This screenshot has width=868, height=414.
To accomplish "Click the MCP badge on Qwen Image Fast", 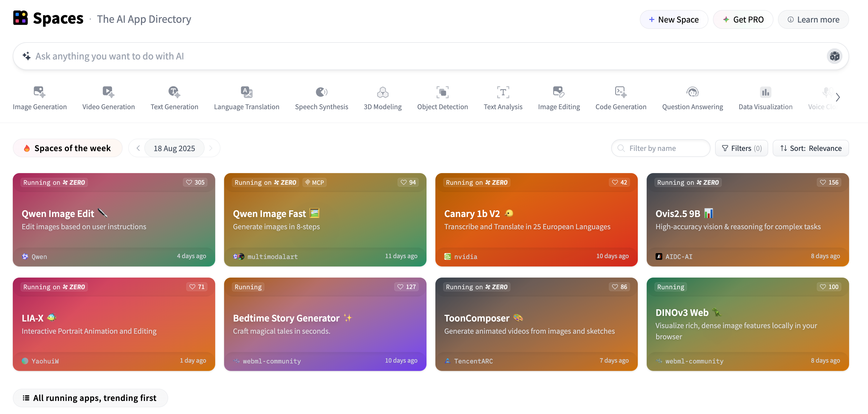I will [314, 182].
